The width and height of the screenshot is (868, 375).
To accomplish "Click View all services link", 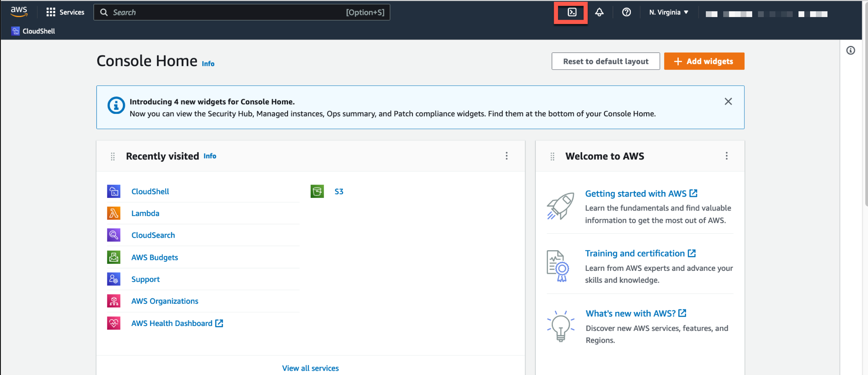I will click(x=311, y=367).
